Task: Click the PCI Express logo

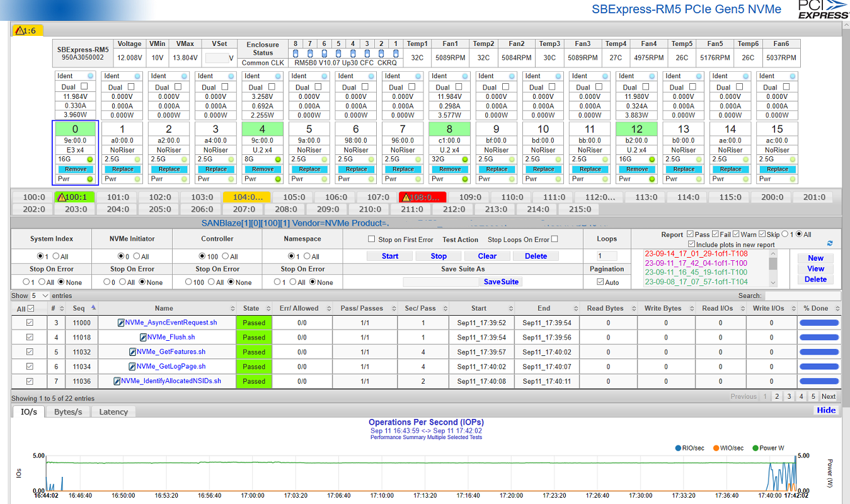Action: (823, 9)
